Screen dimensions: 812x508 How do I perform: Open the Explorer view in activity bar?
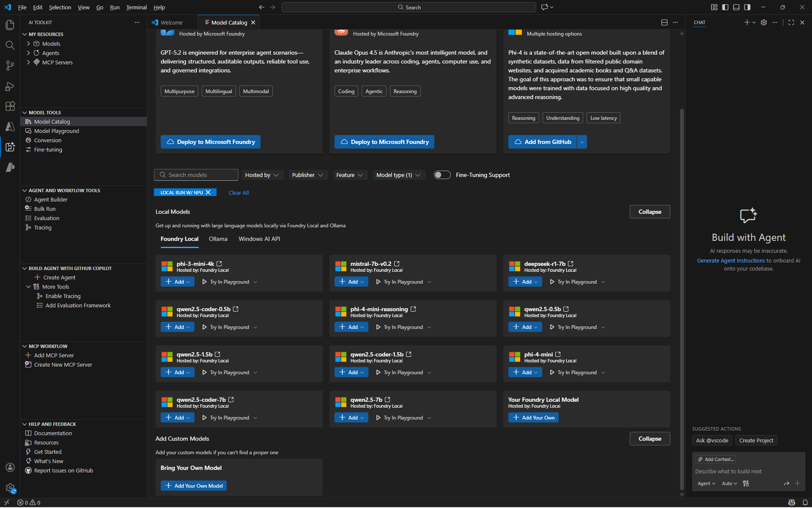point(10,25)
